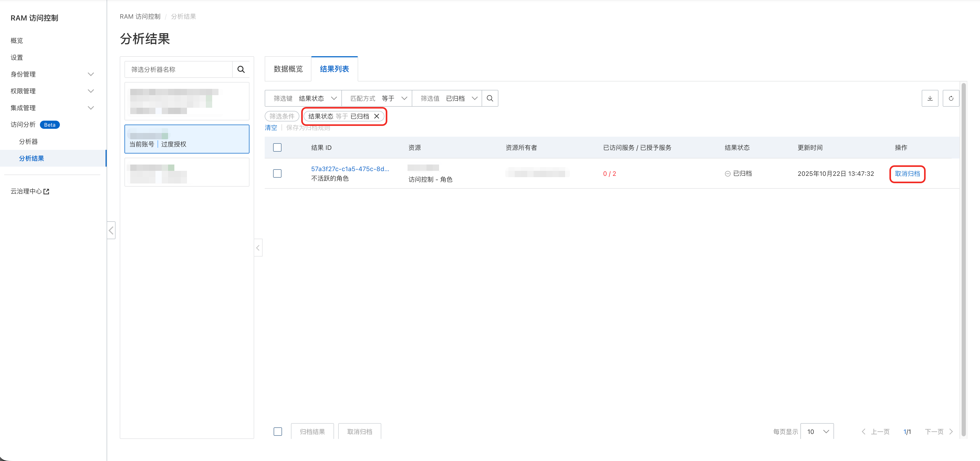Collapse the left navigation sidebar arrow

pos(111,230)
